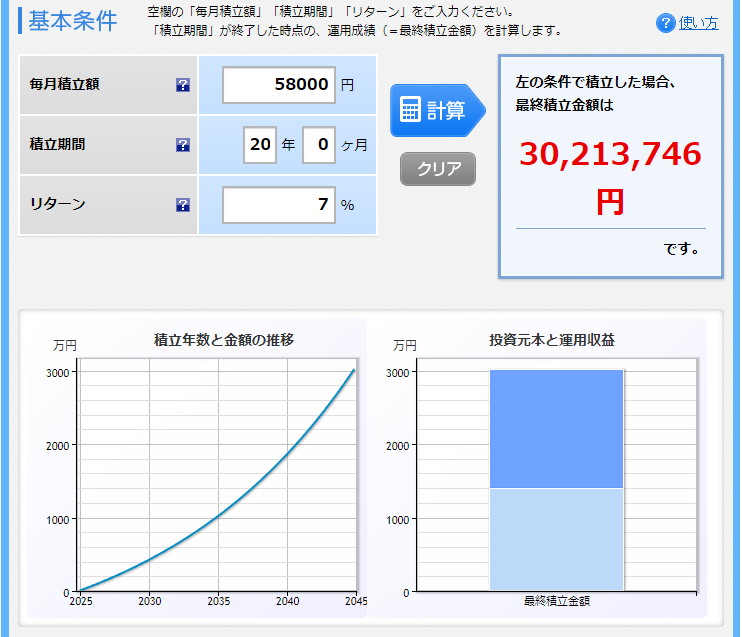Click the light blue 投資元本 bar segment
This screenshot has width=742, height=637.
(556, 540)
